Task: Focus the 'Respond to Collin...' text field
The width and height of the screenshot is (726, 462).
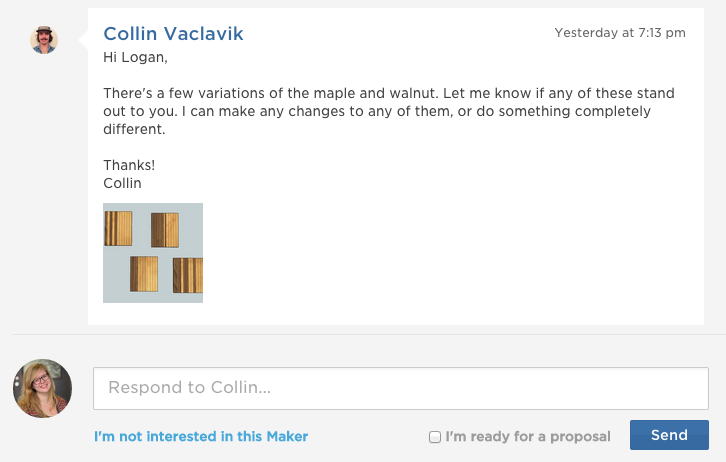Action: [x=401, y=388]
